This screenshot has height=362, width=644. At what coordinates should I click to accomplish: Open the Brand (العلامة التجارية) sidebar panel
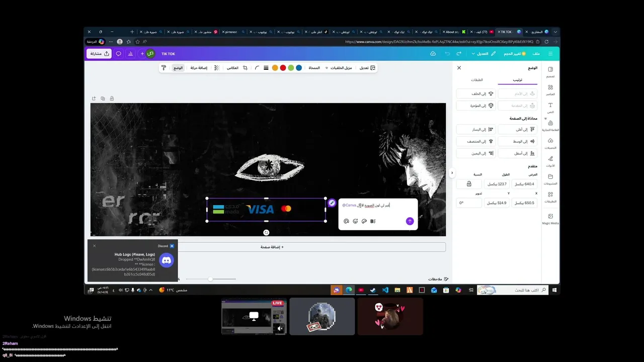pos(550,126)
